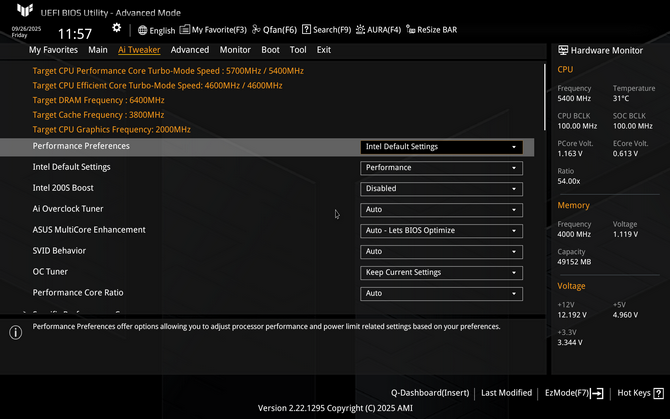This screenshot has width=670, height=419.
Task: Select the Exit tab
Action: point(323,50)
